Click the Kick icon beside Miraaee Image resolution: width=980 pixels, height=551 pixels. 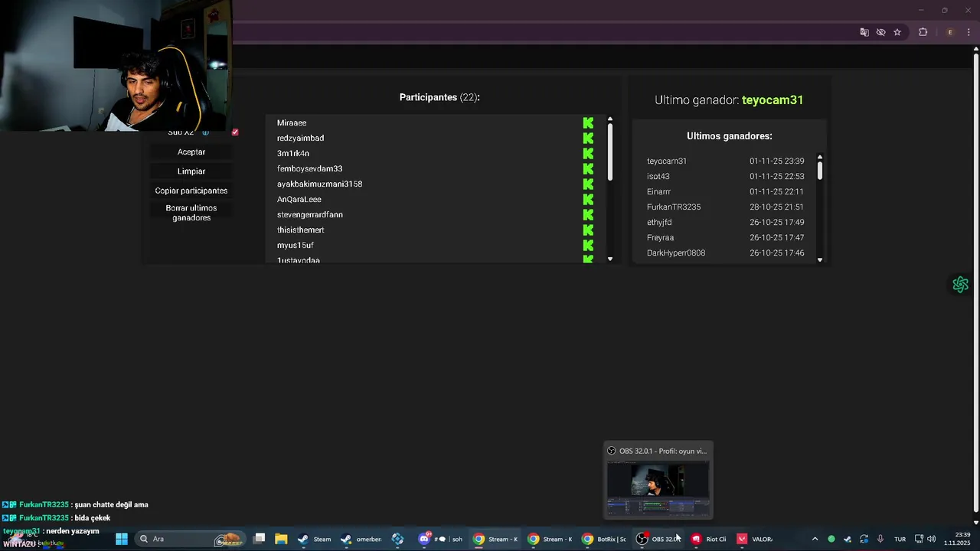coord(588,122)
